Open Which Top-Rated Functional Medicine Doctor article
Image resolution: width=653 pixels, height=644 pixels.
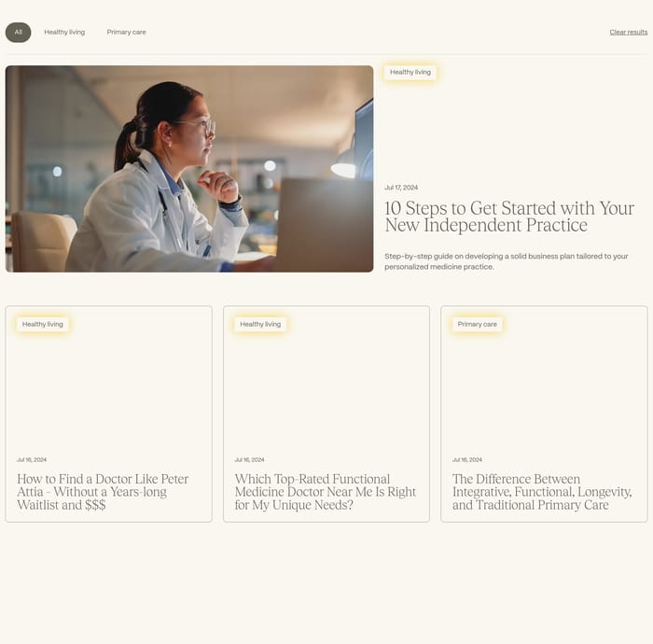(x=326, y=492)
